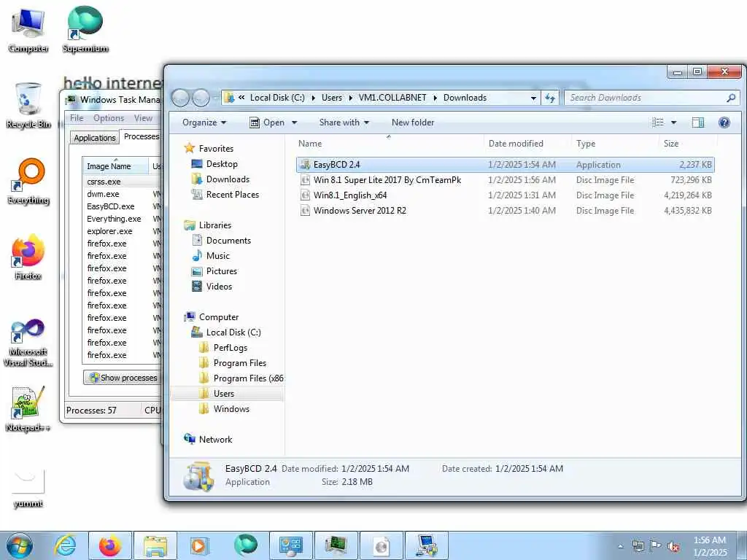This screenshot has width=747, height=560.
Task: Open the Organize dropdown menu
Action: tap(204, 122)
